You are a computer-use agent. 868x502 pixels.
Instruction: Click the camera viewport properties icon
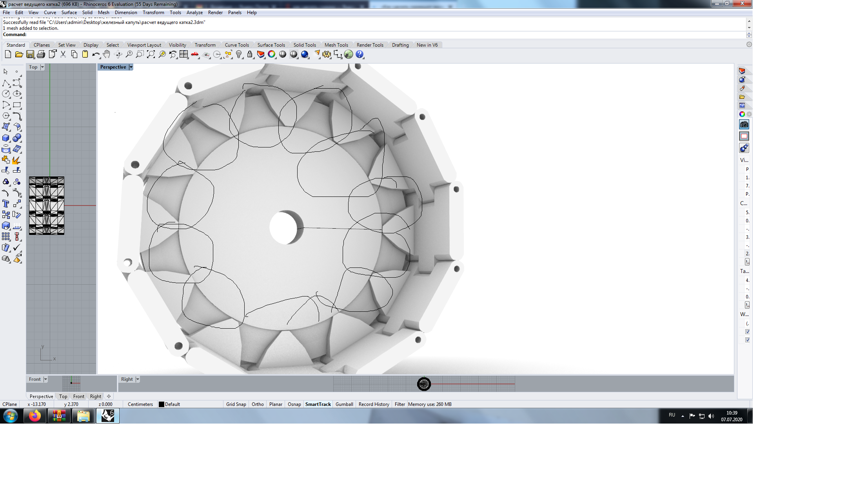[744, 125]
